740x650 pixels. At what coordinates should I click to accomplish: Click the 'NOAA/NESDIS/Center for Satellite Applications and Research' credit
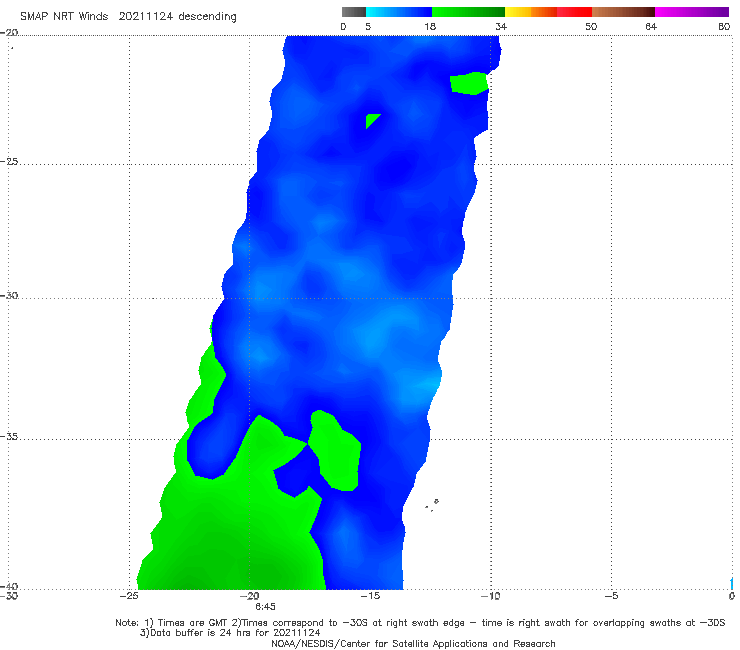pyautogui.click(x=413, y=643)
